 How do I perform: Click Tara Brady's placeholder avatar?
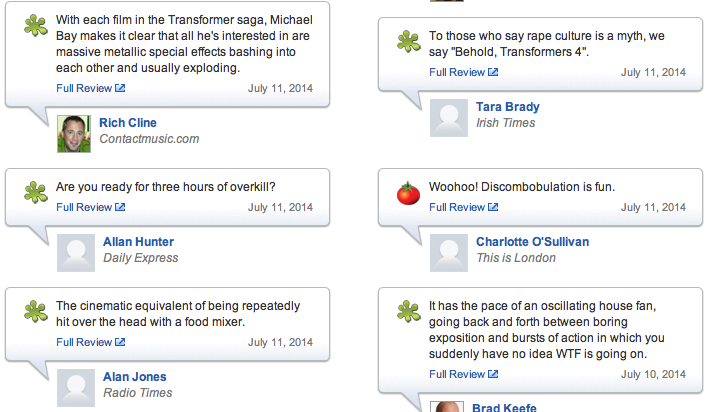coord(448,118)
